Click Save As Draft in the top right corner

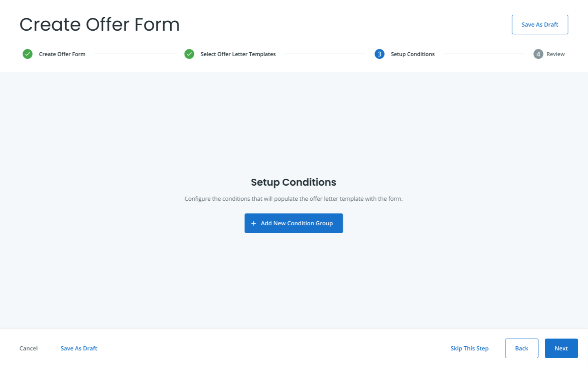coord(540,24)
